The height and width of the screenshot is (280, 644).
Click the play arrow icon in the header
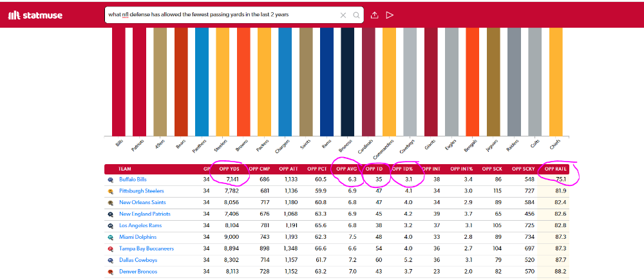point(390,15)
